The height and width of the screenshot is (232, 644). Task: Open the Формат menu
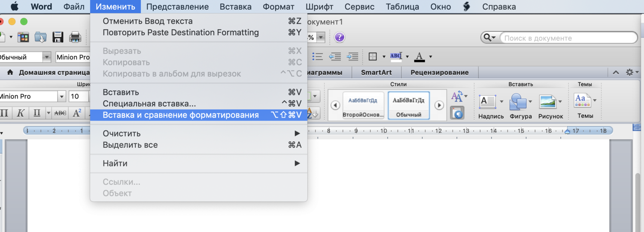tap(279, 6)
